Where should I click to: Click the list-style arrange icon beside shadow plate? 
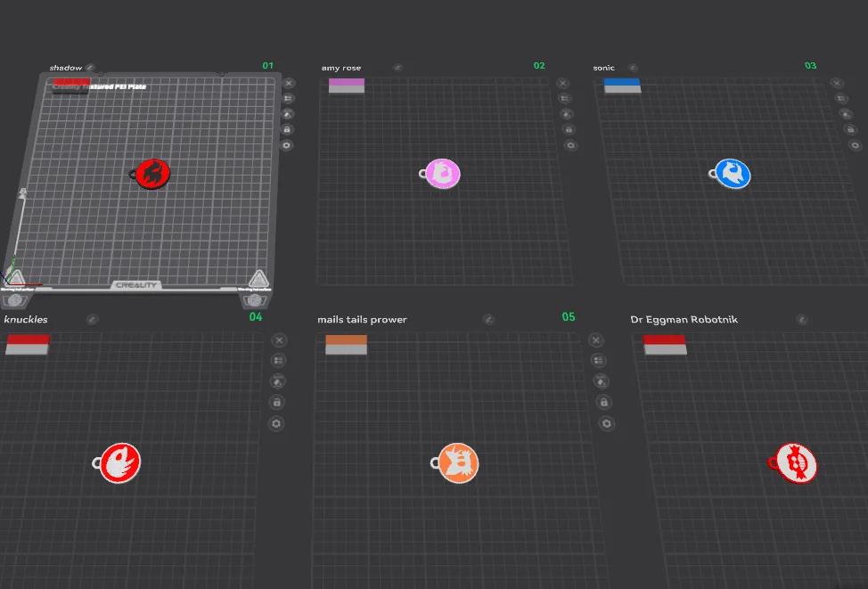pyautogui.click(x=288, y=99)
